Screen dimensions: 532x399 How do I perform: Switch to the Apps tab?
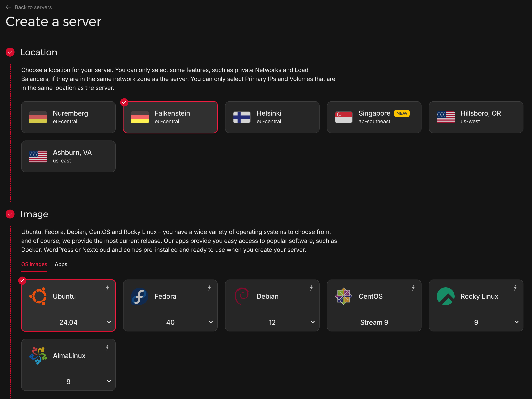tap(61, 264)
